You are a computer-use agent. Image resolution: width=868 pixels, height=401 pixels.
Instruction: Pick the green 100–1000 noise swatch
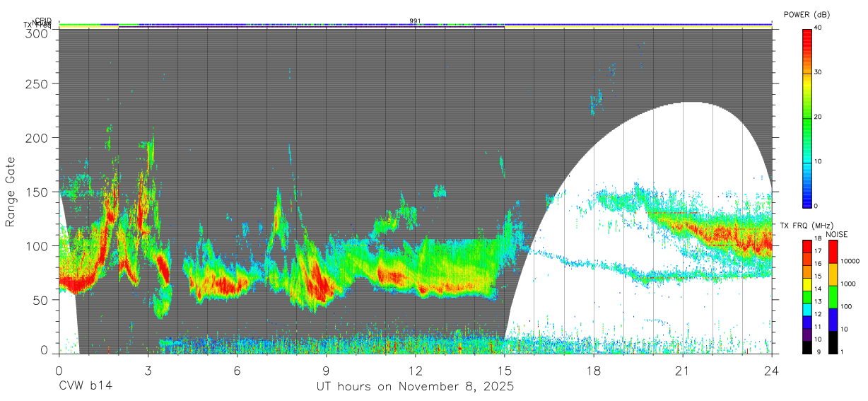tap(832, 297)
